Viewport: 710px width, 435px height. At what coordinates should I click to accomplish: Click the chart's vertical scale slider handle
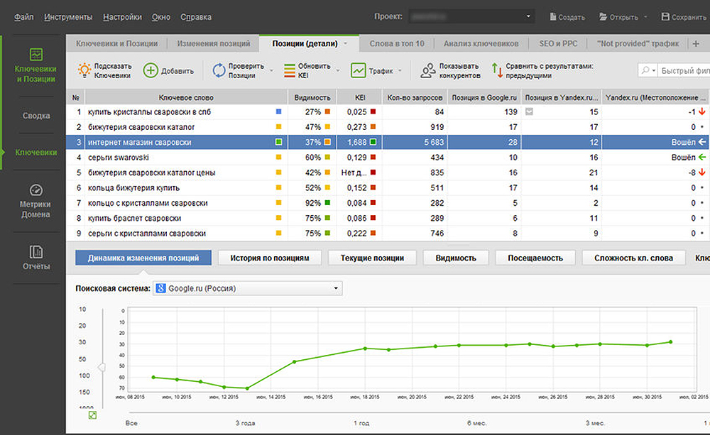(101, 367)
